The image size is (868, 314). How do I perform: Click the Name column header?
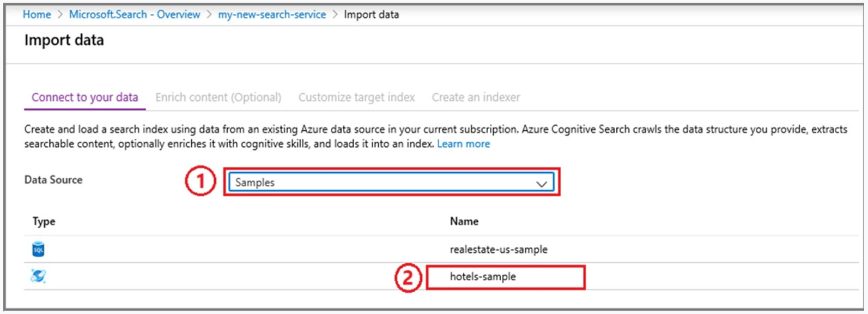pyautogui.click(x=463, y=221)
